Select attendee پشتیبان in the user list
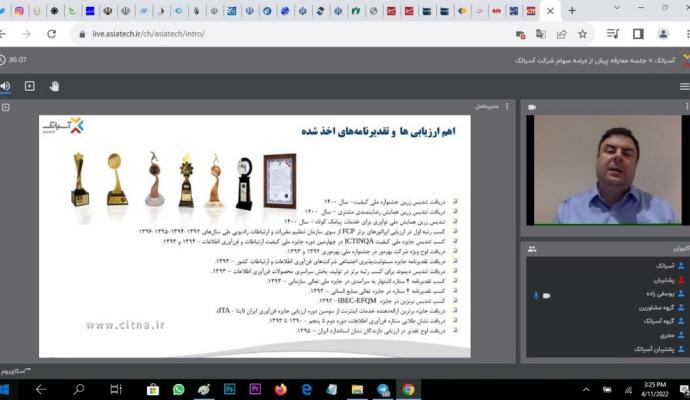690x400 pixels. 663,280
